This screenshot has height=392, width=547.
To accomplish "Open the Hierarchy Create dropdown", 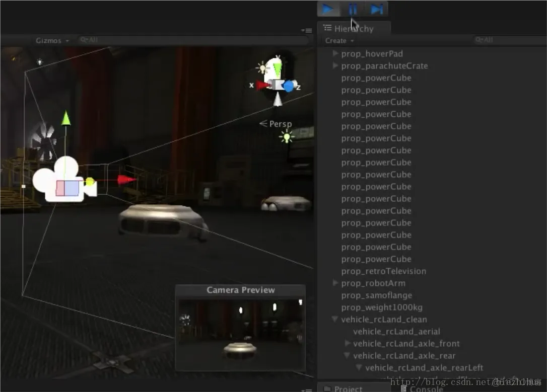I will click(x=339, y=41).
